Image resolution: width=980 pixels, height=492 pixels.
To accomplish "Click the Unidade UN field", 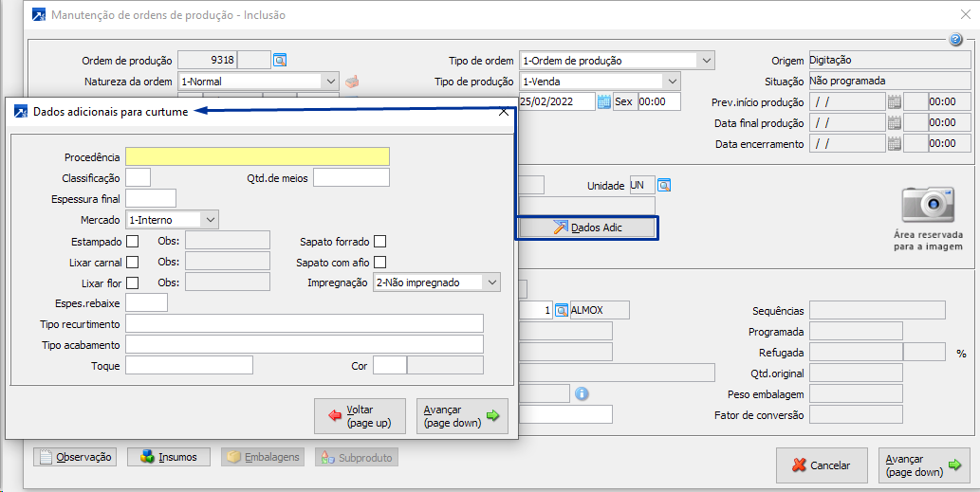I will pyautogui.click(x=642, y=185).
